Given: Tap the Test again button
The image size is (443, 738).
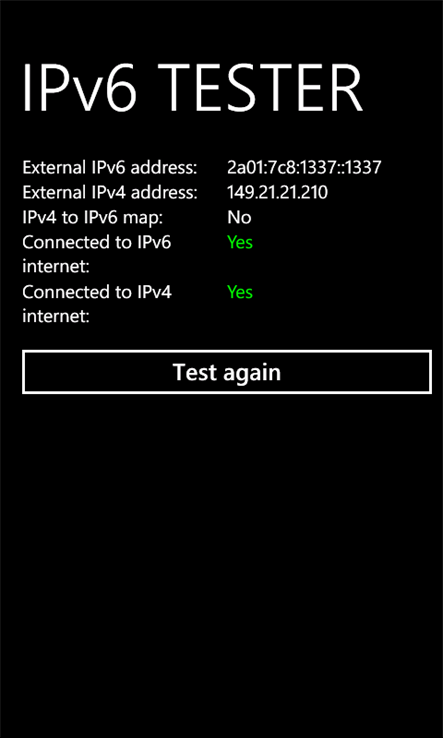Looking at the screenshot, I should [226, 372].
